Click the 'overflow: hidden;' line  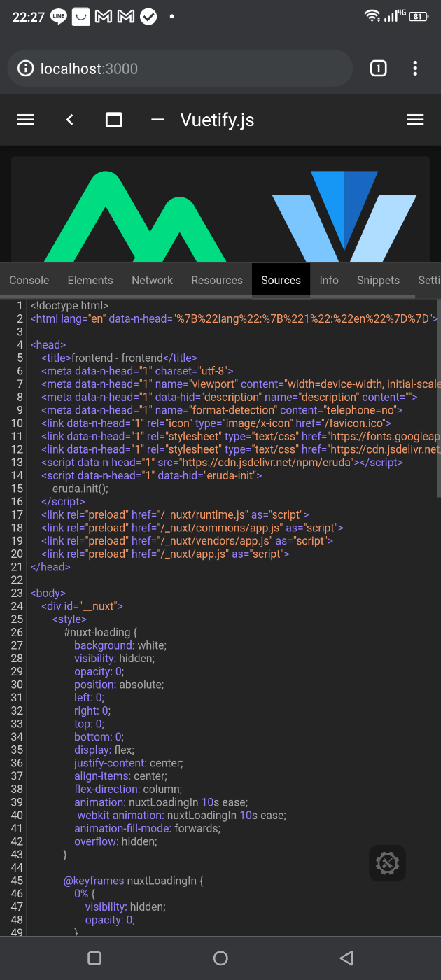[x=115, y=841]
